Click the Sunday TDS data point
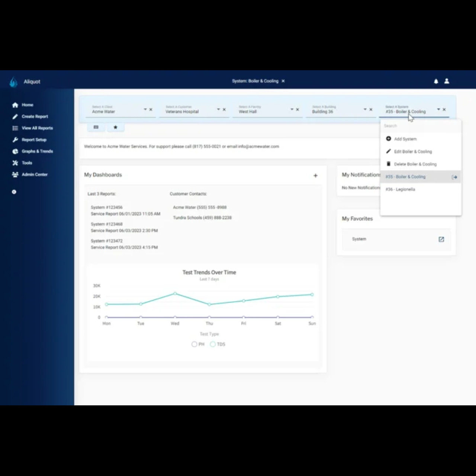The height and width of the screenshot is (476, 476). (x=312, y=295)
